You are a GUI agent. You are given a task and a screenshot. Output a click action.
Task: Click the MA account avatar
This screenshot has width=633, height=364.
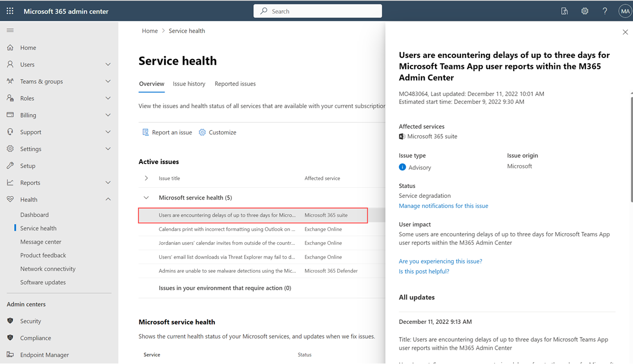pos(625,11)
